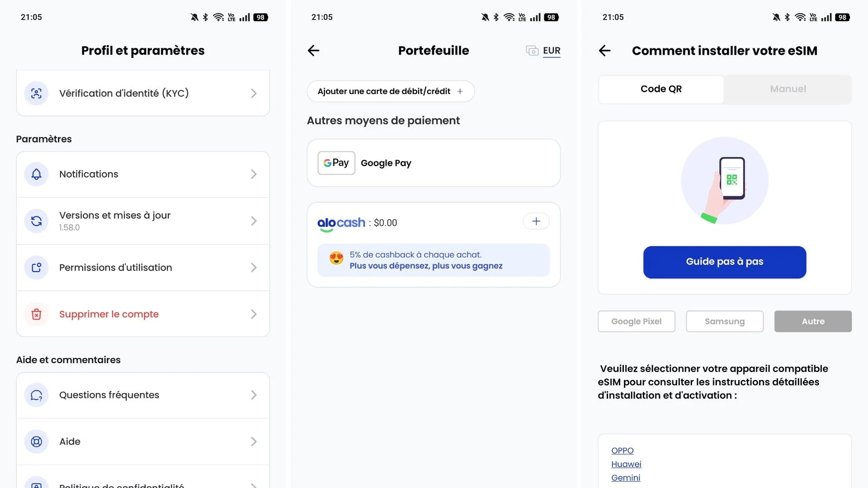Image resolution: width=868 pixels, height=488 pixels.
Task: Select the Google Pixel device option
Action: tap(636, 321)
